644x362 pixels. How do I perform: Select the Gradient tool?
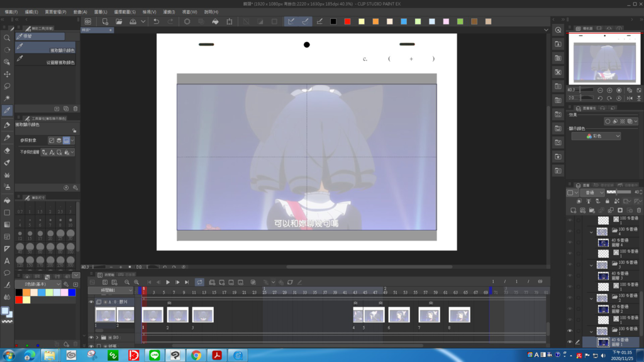pyautogui.click(x=7, y=224)
